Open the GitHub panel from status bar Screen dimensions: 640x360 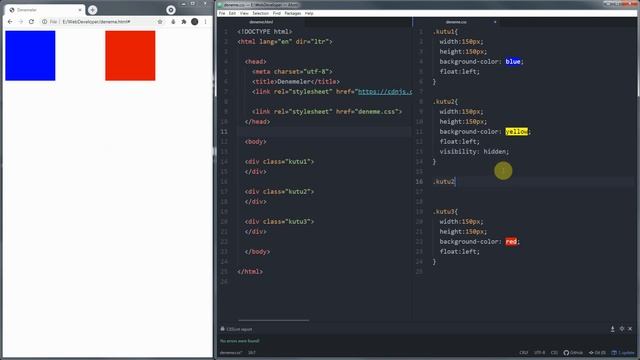tap(573, 353)
